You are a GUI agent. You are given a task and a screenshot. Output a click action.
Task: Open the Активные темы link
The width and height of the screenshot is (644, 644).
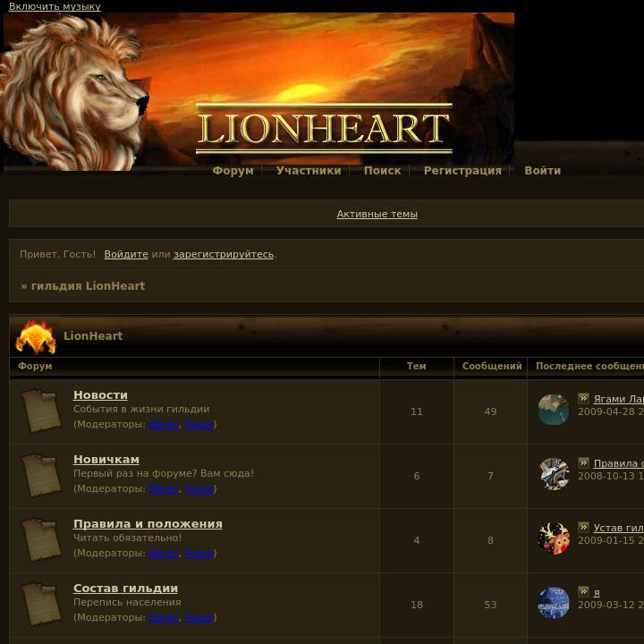[x=377, y=214]
